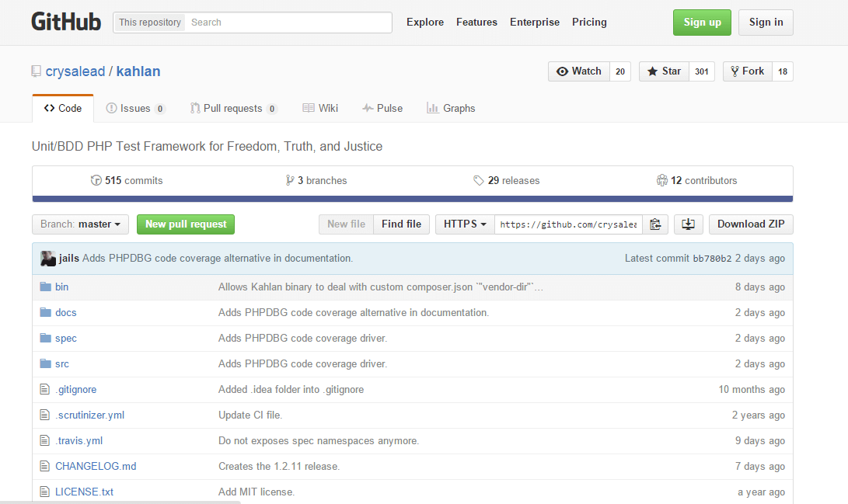Star the kahlan repository
Viewport: 848px width, 504px height.
click(x=664, y=71)
